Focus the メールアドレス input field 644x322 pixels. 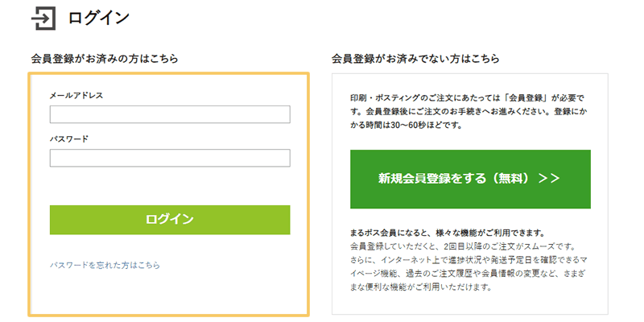pos(170,114)
